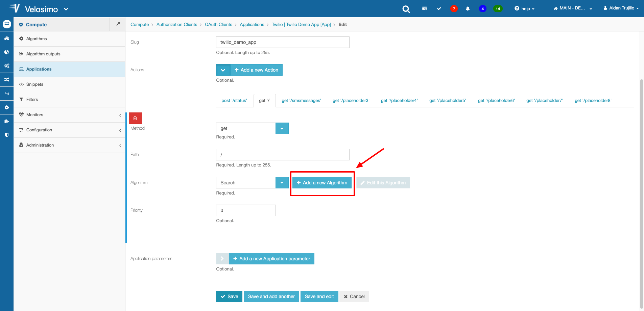Image resolution: width=644 pixels, height=311 pixels.
Task: Open Authorization Clients breadcrumb link
Action: click(x=177, y=24)
